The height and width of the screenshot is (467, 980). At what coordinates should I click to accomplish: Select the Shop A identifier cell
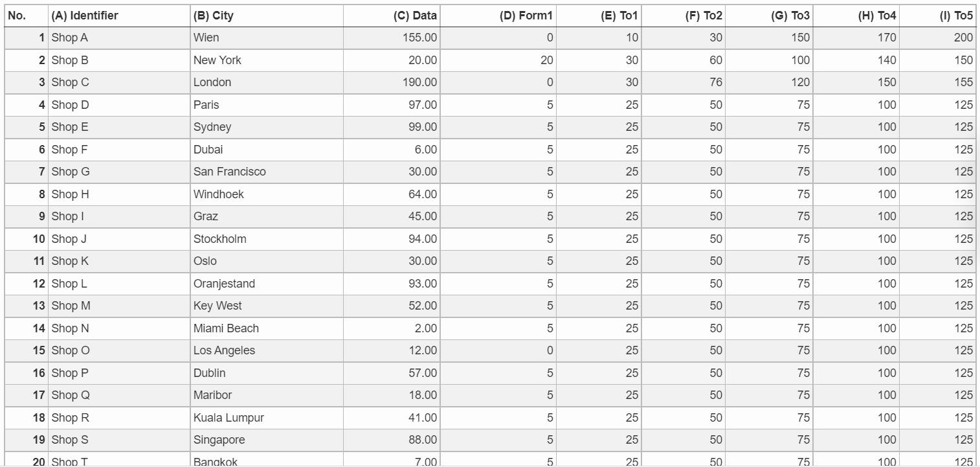coord(119,38)
